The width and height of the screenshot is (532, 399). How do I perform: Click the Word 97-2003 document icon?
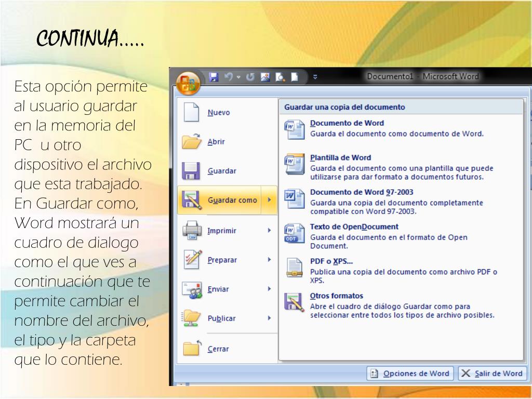tap(294, 198)
